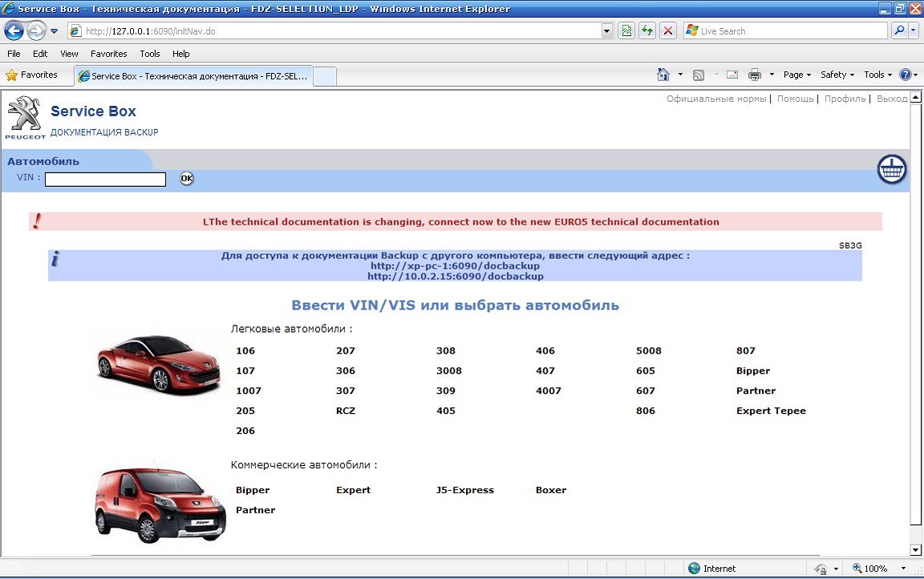Screen dimensions: 924x579
Task: Select the 5008 model link
Action: [649, 350]
